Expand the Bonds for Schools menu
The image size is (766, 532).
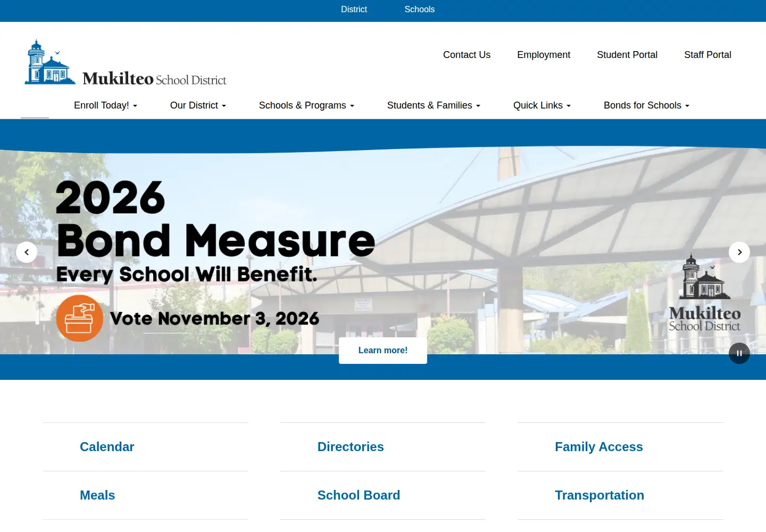[x=646, y=105]
